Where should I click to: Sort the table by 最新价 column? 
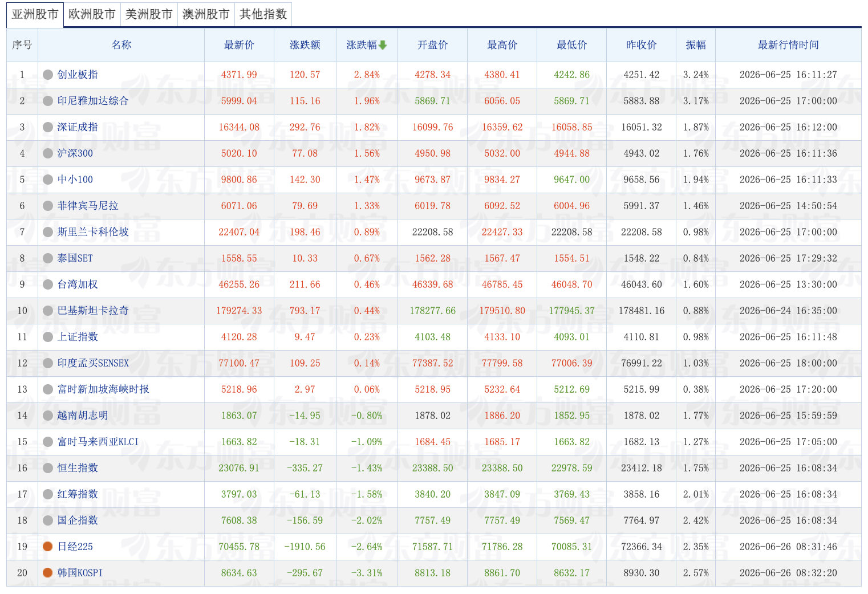[x=239, y=45]
